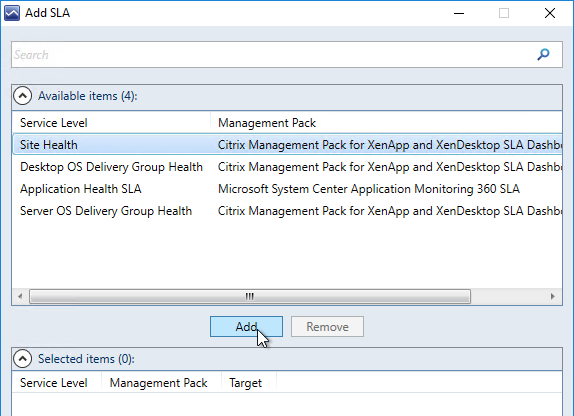Collapse the Selected items section
The image size is (574, 416).
(22, 359)
